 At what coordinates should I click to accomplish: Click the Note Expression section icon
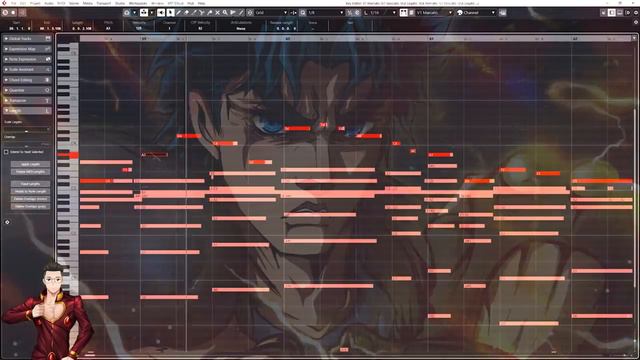[48, 59]
